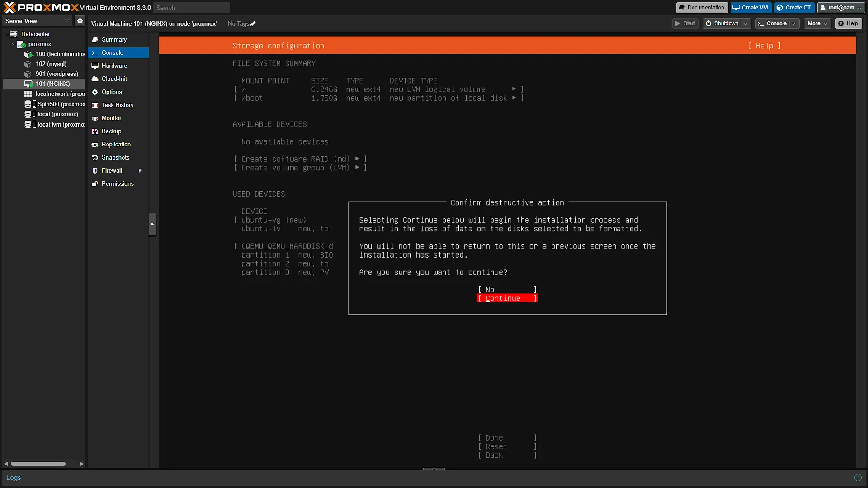This screenshot has height=488, width=868.
Task: Open the Snapshots section
Action: pyautogui.click(x=118, y=158)
